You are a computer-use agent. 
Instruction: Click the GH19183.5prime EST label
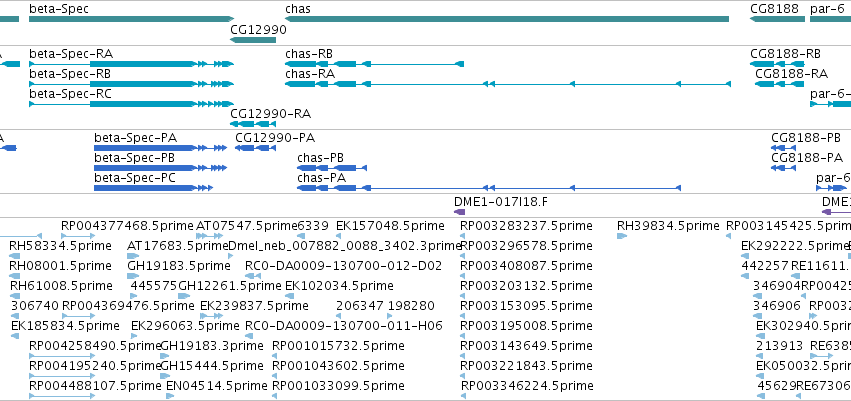point(179,266)
